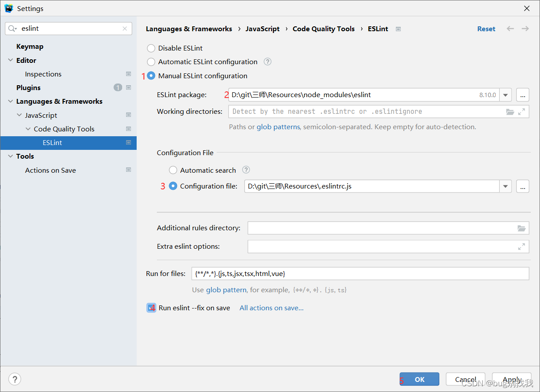Browse for the ESLint package path
Screen dimensions: 540x392
522,94
